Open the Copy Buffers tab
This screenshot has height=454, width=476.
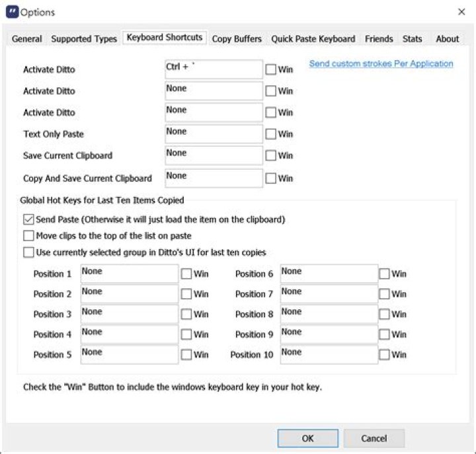[237, 39]
